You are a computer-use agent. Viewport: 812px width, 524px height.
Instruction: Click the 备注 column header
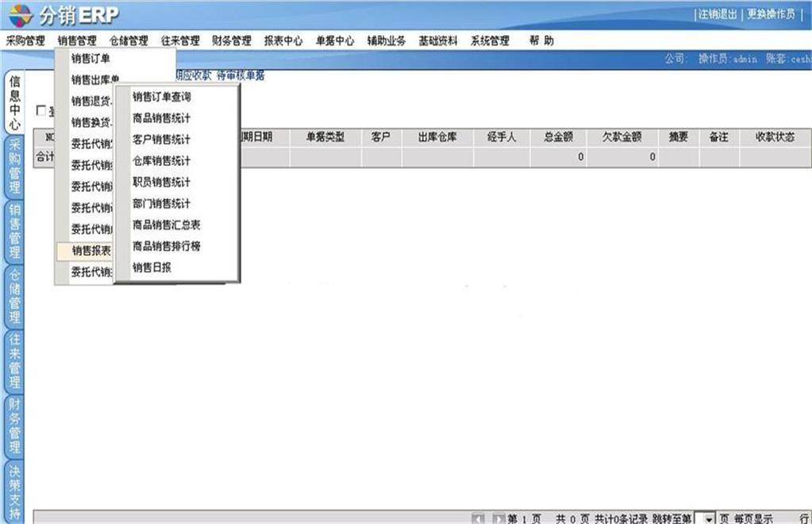click(719, 137)
